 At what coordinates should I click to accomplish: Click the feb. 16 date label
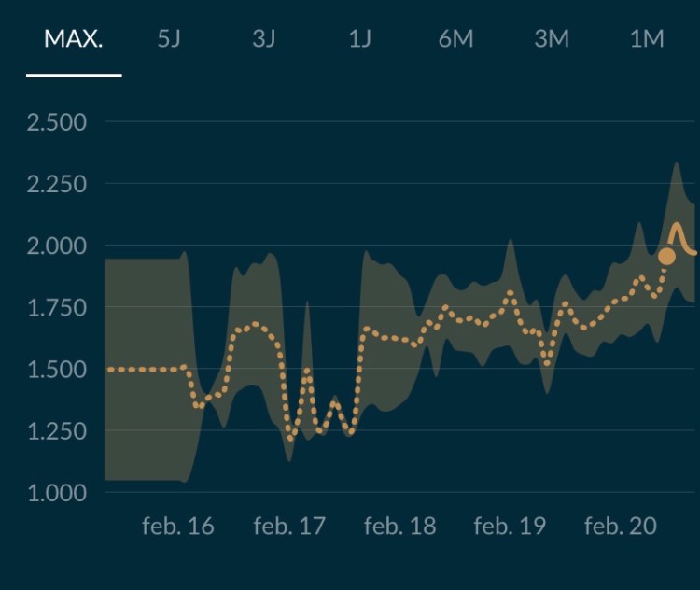(177, 527)
